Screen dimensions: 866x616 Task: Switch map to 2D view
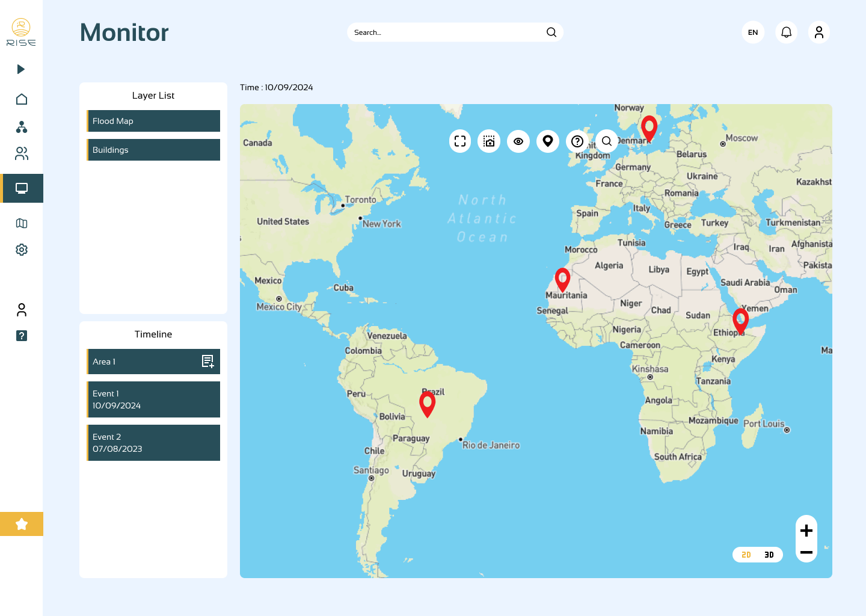(746, 555)
